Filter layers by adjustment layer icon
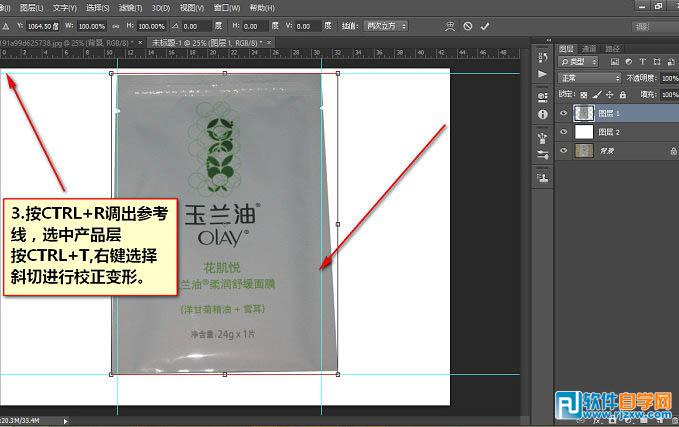The image size is (679, 427). (x=629, y=62)
